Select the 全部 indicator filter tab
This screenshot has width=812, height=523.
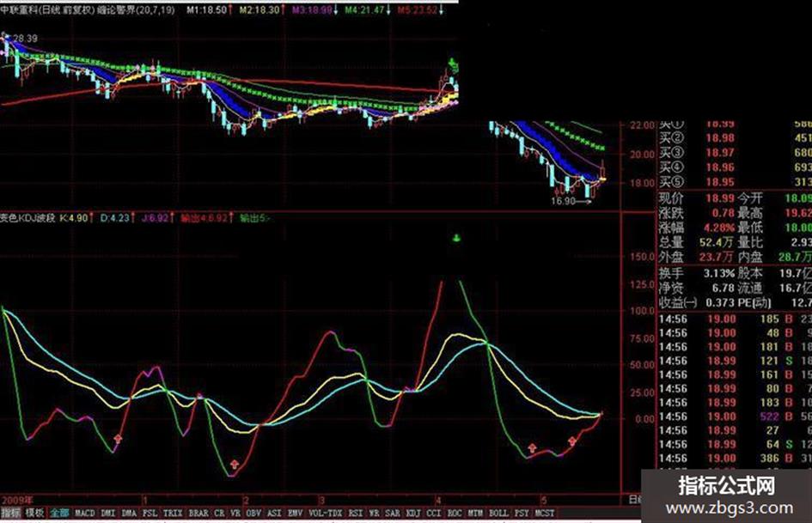59,513
